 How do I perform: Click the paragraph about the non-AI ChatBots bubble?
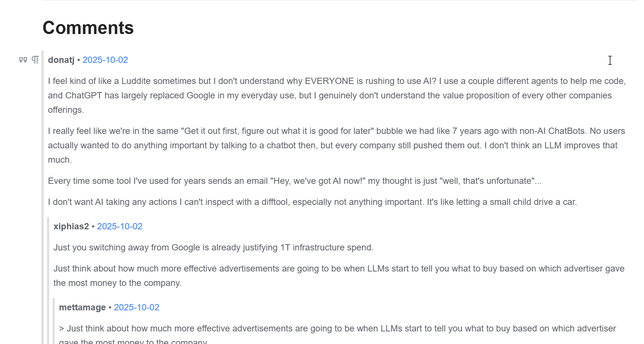pyautogui.click(x=333, y=145)
